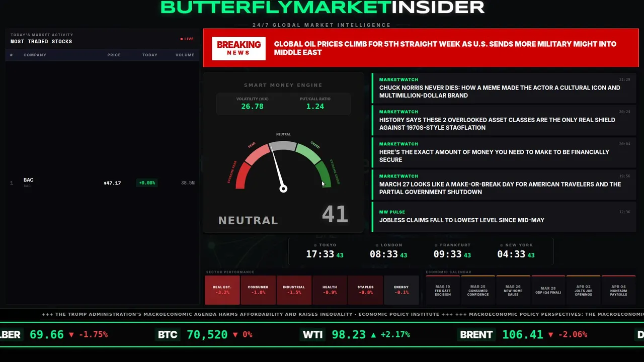Screen dimensions: 644x362
Task: Open the Mar 28 GDP Q4 Final event
Action: (548, 290)
